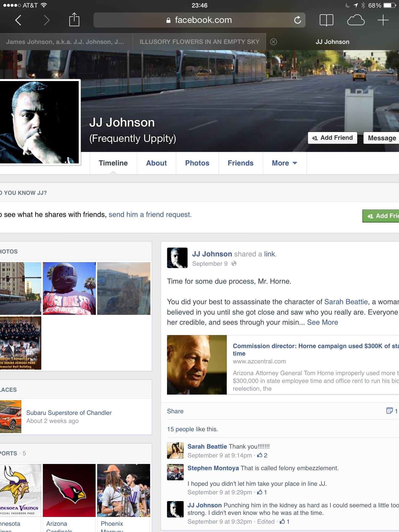
Task: Open the Timeline tab
Action: coord(113,163)
